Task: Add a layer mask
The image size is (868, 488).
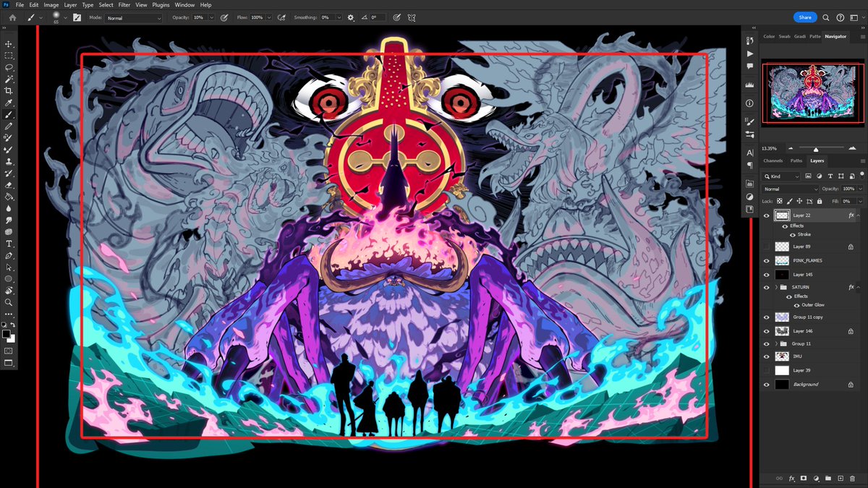Action: [804, 479]
